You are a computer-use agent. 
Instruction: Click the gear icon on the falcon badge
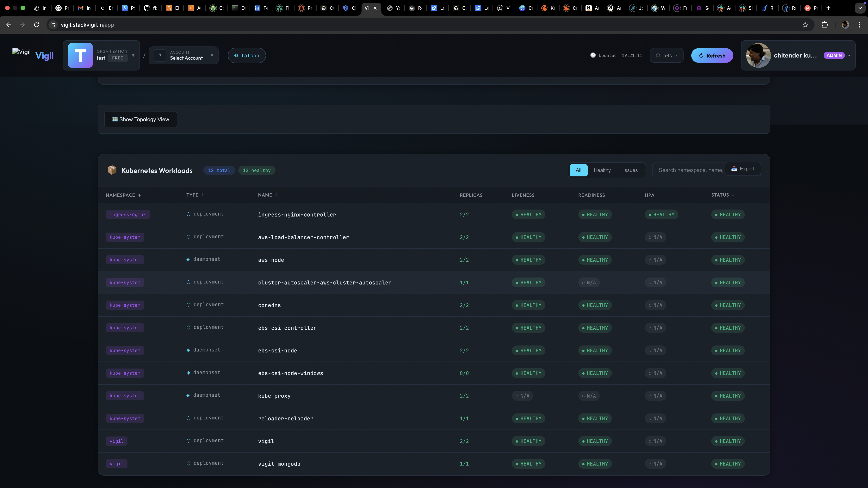coord(236,55)
